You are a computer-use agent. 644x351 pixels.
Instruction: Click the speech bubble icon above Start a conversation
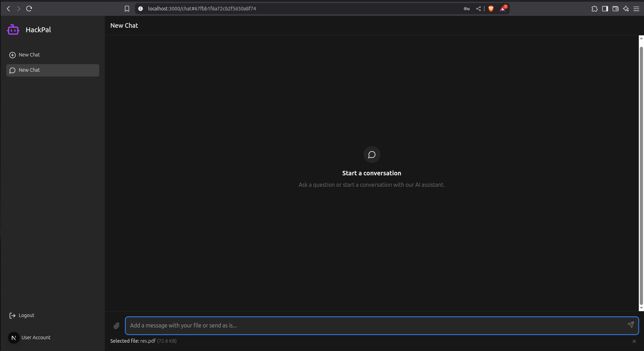(372, 155)
